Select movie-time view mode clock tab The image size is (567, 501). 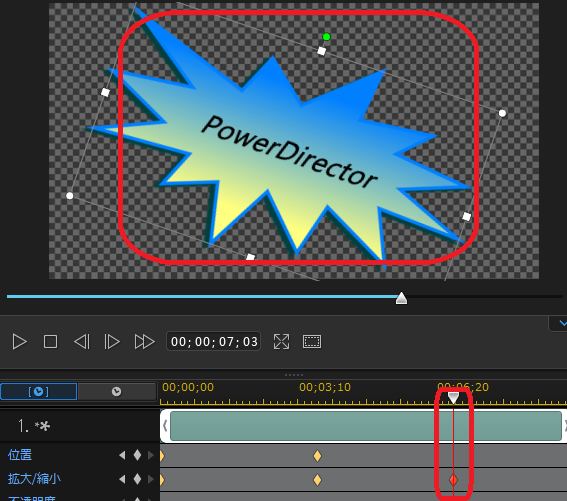[x=116, y=392]
